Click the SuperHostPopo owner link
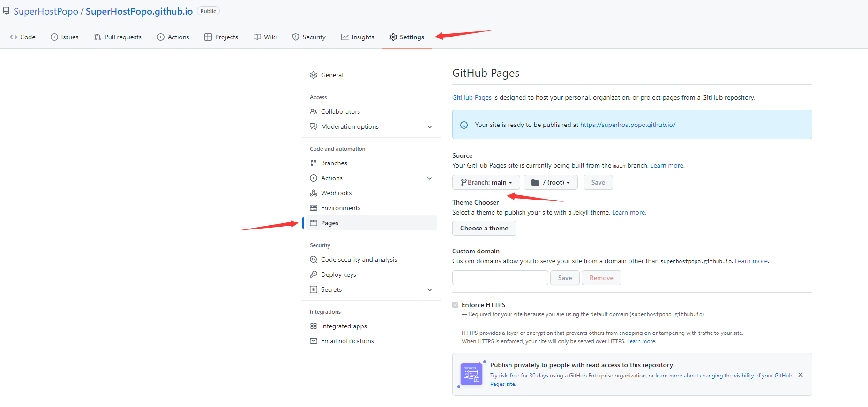Viewport: 868px width, 407px height. point(46,11)
